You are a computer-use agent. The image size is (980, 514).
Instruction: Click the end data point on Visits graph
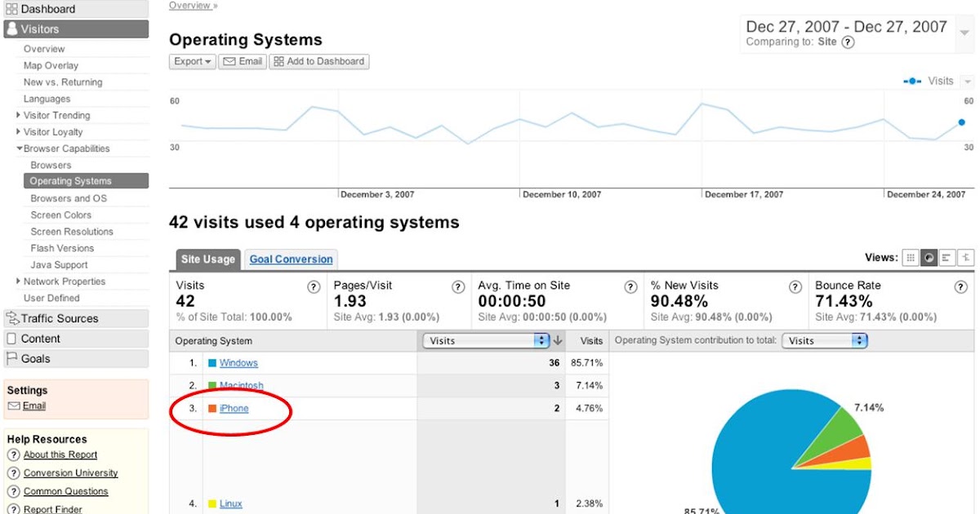pos(961,122)
